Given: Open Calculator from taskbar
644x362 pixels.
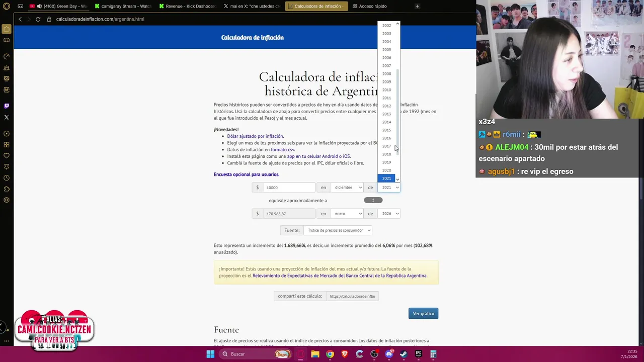Looking at the screenshot, I should (x=433, y=354).
